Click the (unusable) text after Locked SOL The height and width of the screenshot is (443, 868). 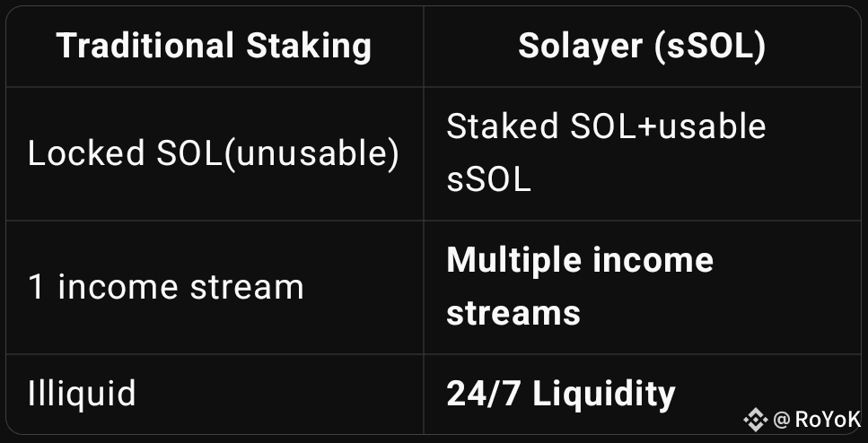tap(311, 153)
